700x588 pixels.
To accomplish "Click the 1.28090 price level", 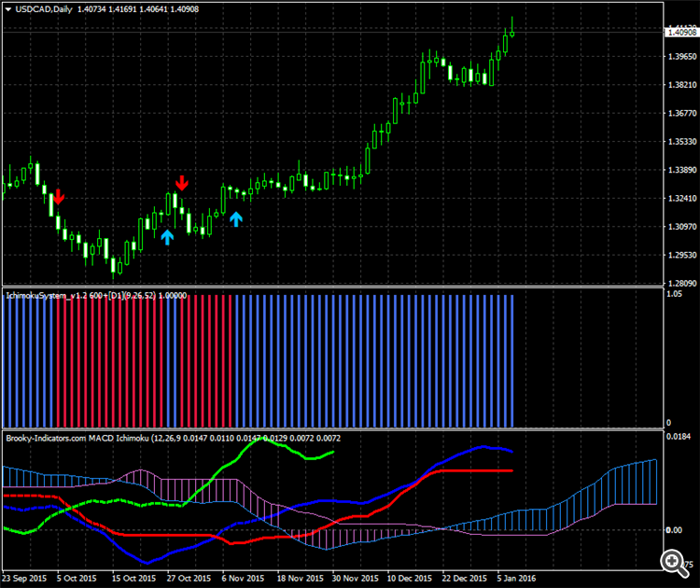I will 682,284.
